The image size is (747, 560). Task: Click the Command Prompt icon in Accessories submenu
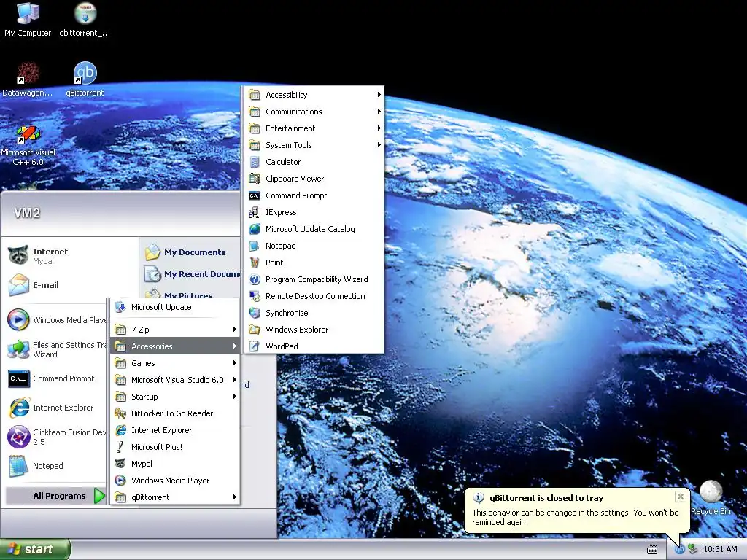(x=255, y=195)
